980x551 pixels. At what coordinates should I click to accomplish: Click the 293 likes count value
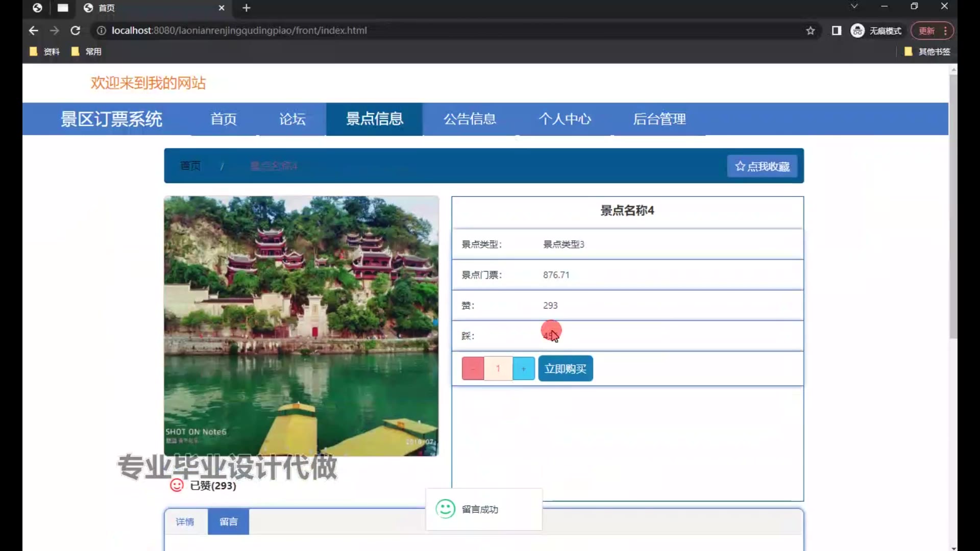pos(550,306)
